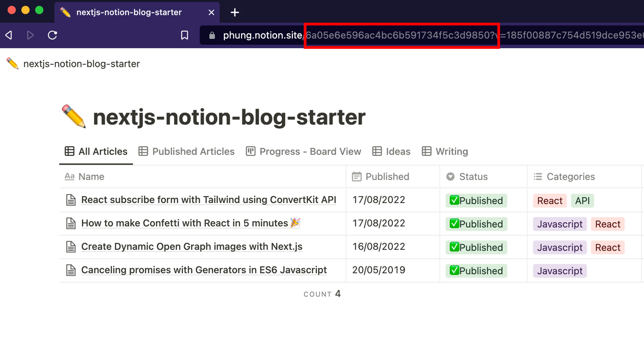
Task: Open Canceling promises with Generators article
Action: coord(204,270)
